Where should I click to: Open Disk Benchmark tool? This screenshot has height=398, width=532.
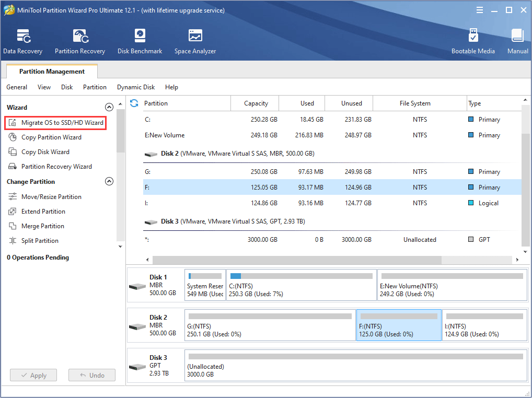(140, 42)
